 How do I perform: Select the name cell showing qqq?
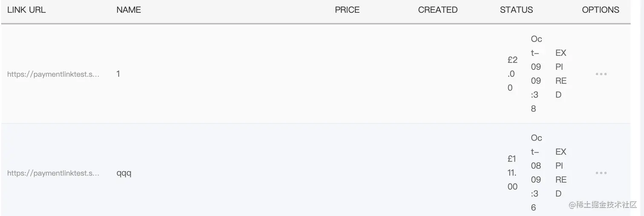point(124,173)
